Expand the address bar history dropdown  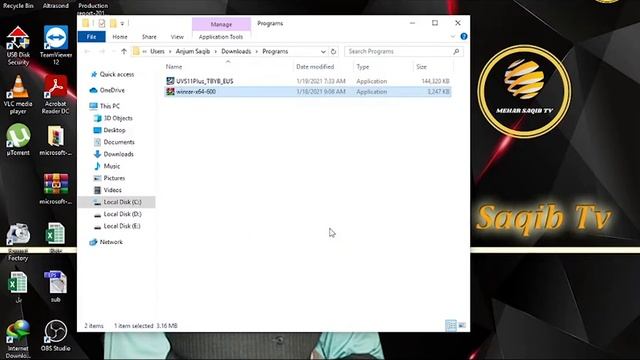323,51
